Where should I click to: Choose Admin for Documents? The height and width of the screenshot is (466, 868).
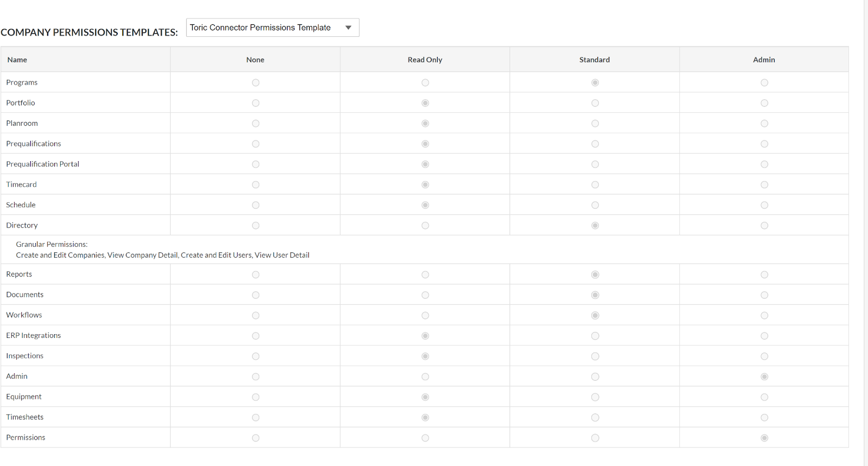[x=764, y=295]
